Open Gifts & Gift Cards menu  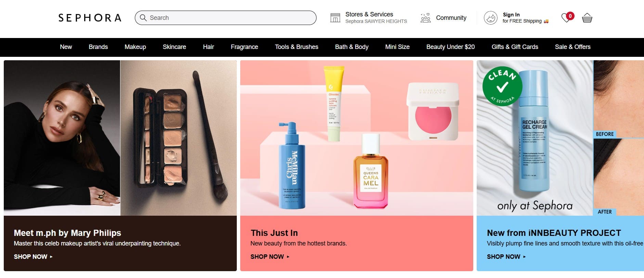pos(515,47)
